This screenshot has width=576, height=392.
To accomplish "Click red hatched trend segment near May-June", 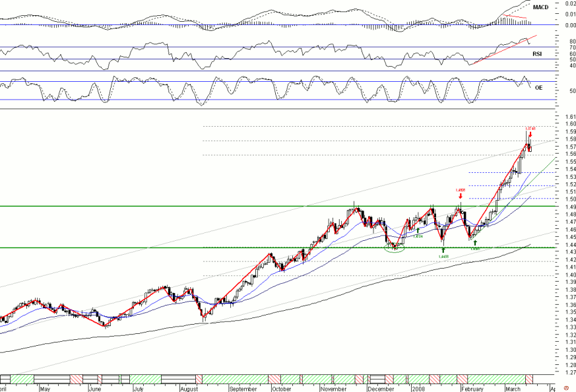I will [x=77, y=379].
